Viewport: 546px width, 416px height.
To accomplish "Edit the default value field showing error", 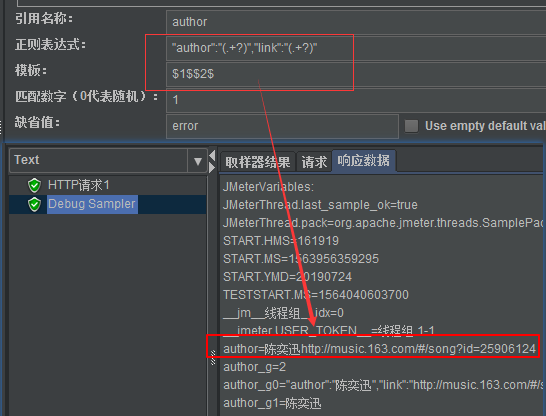I will click(282, 126).
